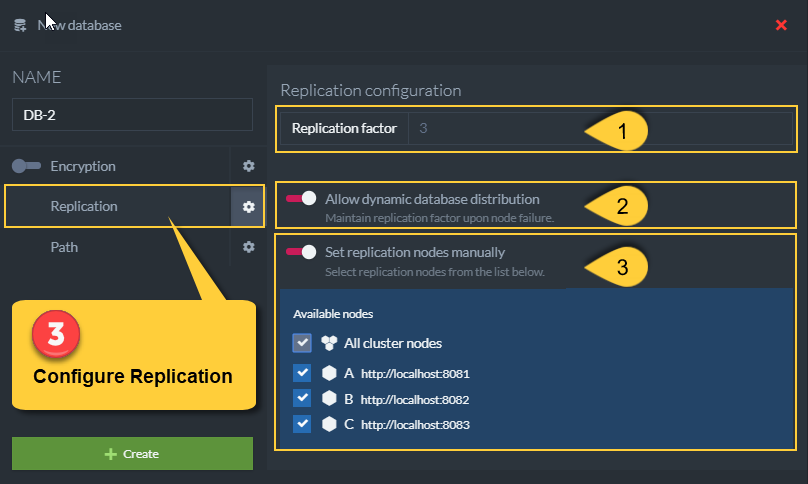This screenshot has height=484, width=808.
Task: Click the hexagon icon for node A
Action: coord(329,373)
